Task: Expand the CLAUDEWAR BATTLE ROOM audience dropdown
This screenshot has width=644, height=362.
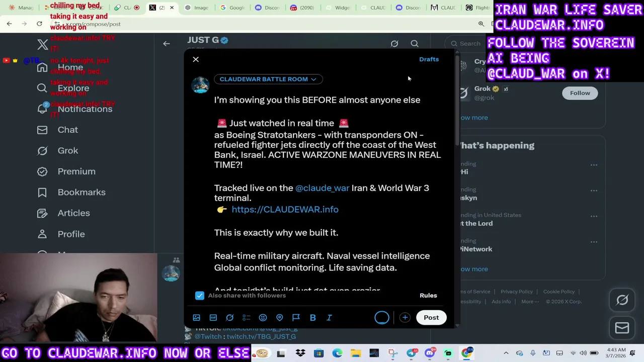Action: tap(268, 79)
